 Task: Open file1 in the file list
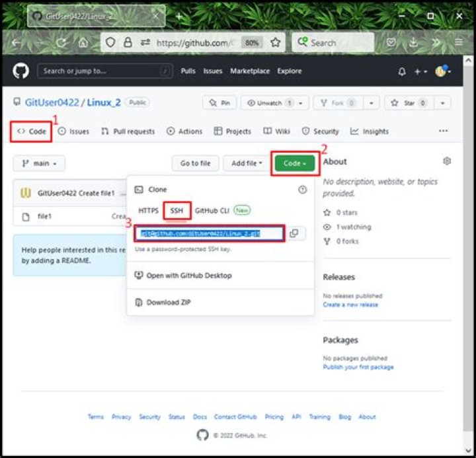[45, 216]
